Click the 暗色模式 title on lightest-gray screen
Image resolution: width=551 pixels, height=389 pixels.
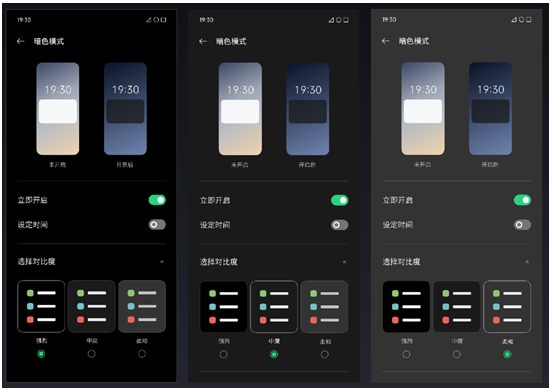click(x=414, y=41)
